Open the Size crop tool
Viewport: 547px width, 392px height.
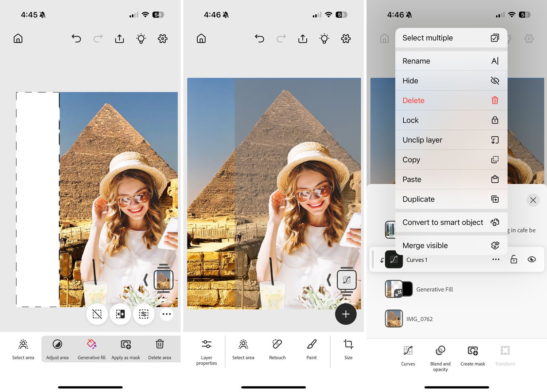click(x=348, y=349)
